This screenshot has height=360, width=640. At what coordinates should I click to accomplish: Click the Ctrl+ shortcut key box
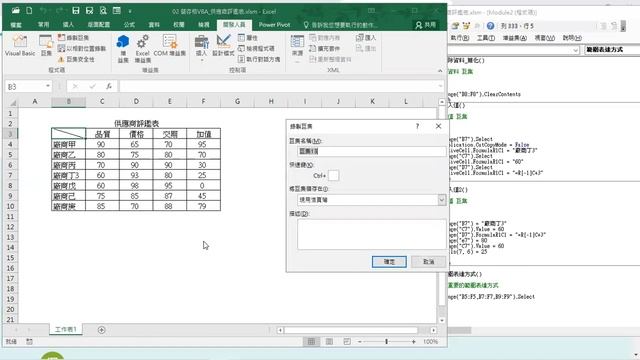click(x=333, y=176)
